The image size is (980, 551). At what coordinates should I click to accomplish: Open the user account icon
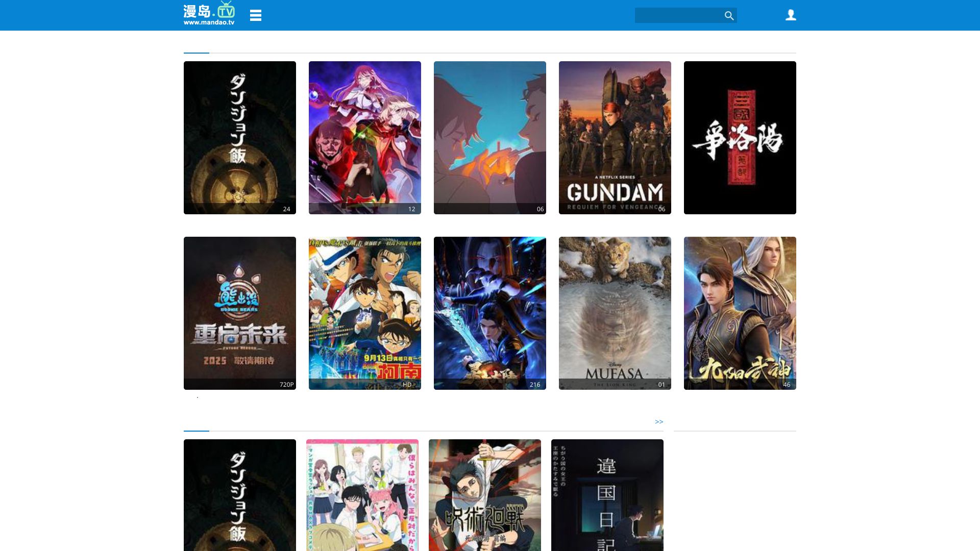[791, 15]
